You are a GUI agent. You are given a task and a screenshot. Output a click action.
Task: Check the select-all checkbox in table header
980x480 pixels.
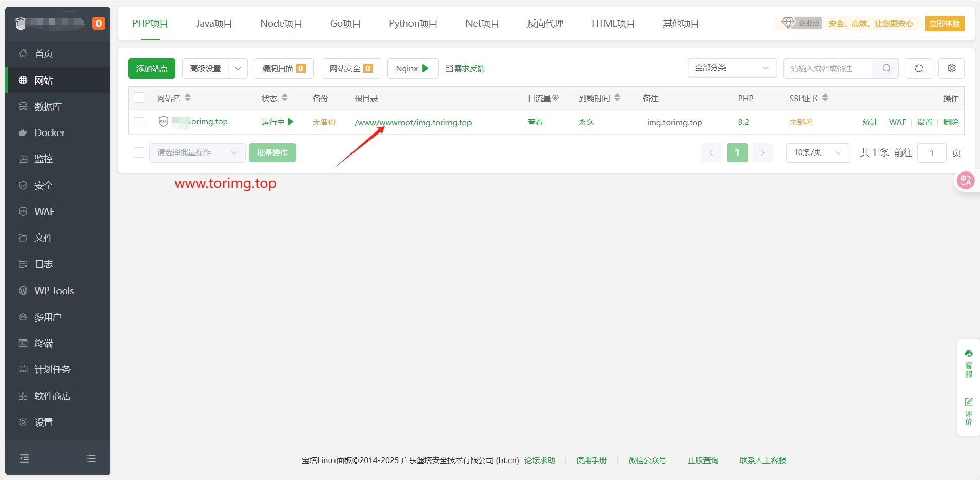139,98
